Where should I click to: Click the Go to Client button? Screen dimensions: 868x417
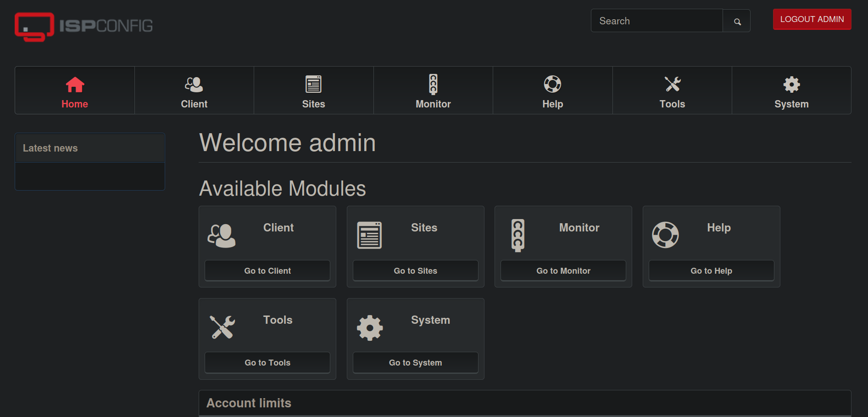click(x=267, y=271)
